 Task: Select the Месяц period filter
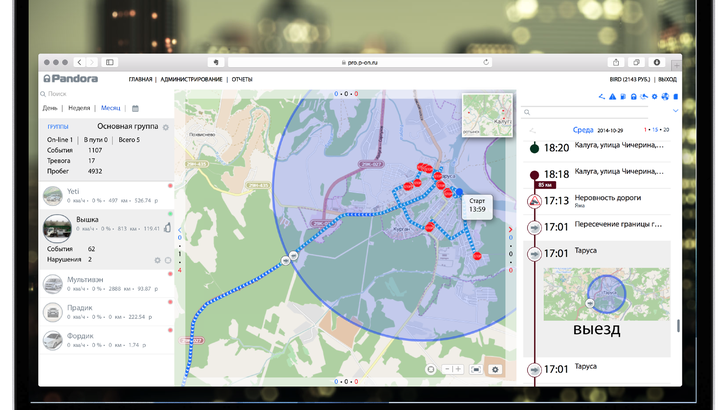[x=110, y=108]
